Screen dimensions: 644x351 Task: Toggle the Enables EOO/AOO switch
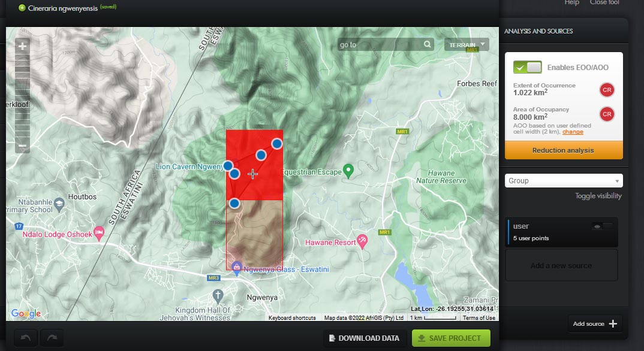(x=527, y=67)
